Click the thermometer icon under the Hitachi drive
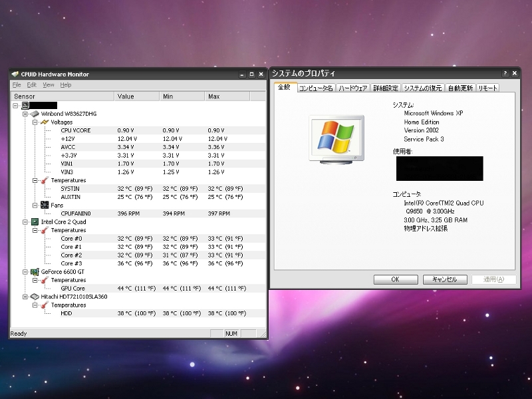532x399 pixels. 45,305
